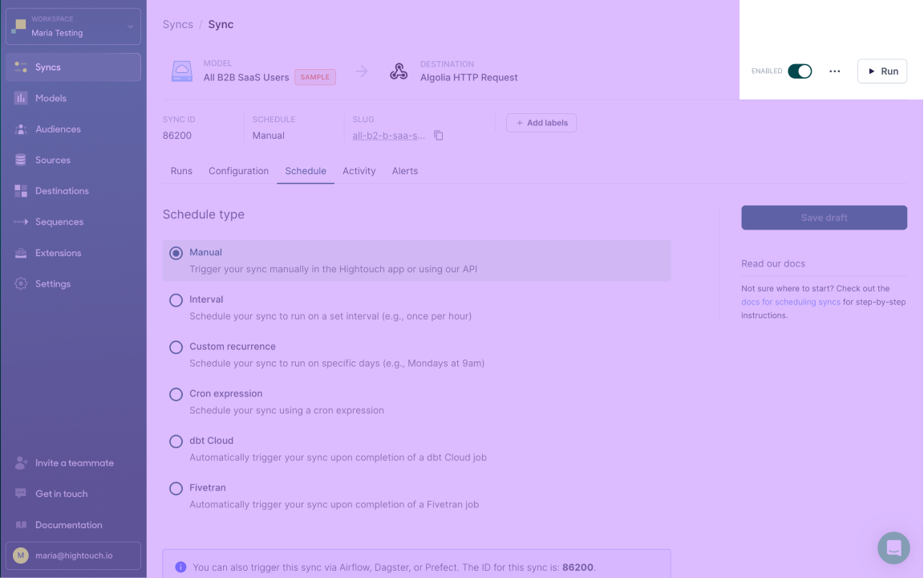The width and height of the screenshot is (924, 578).
Task: Open the maria@hightouch.io account menu
Action: click(73, 556)
